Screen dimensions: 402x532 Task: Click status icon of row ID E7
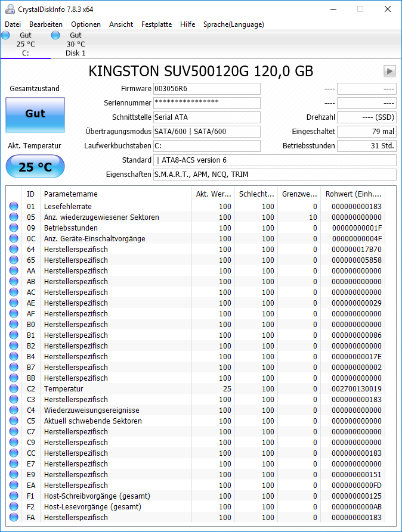click(14, 463)
